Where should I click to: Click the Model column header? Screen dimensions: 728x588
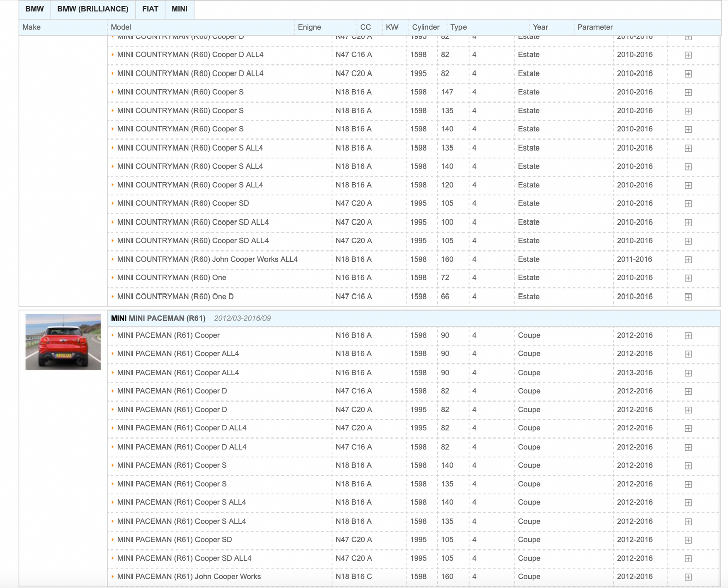click(121, 27)
